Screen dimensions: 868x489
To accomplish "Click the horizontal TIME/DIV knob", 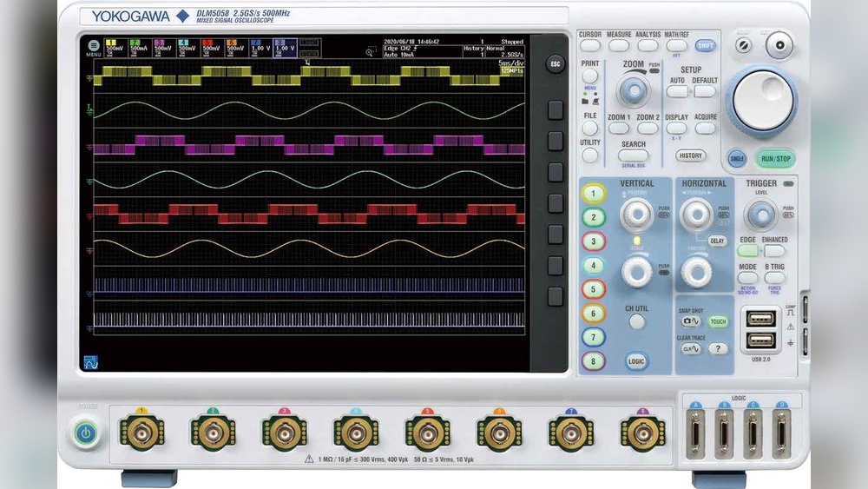I will pos(696,272).
